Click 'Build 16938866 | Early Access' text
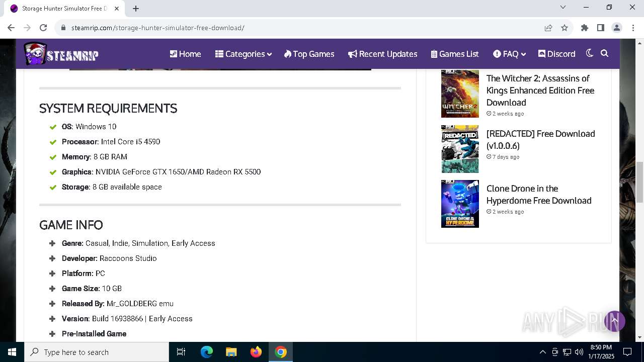Image resolution: width=644 pixels, height=362 pixels. click(142, 319)
